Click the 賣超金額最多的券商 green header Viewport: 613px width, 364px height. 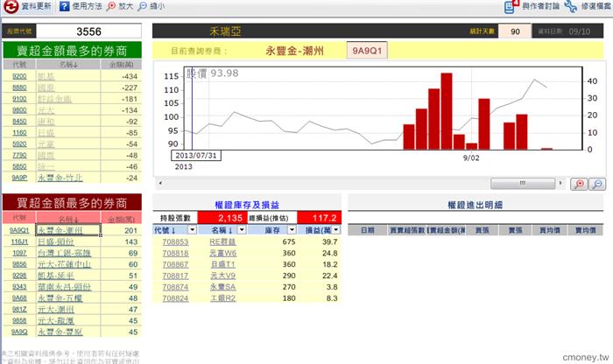point(72,51)
